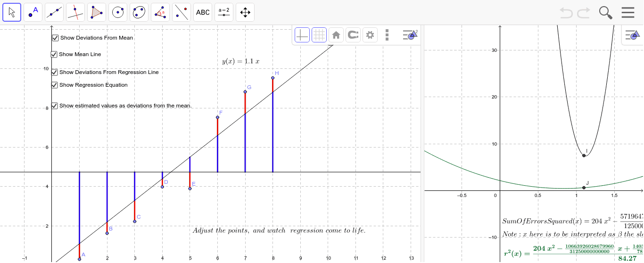
Task: Uncheck Show Deviations From Regression Line
Action: pos(55,72)
